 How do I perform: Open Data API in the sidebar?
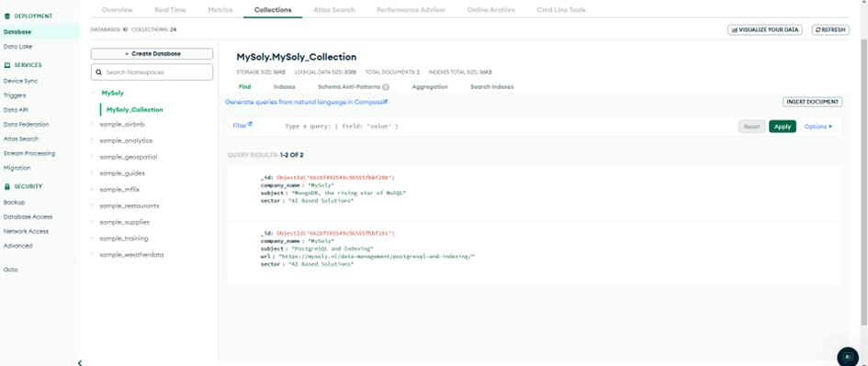16,110
